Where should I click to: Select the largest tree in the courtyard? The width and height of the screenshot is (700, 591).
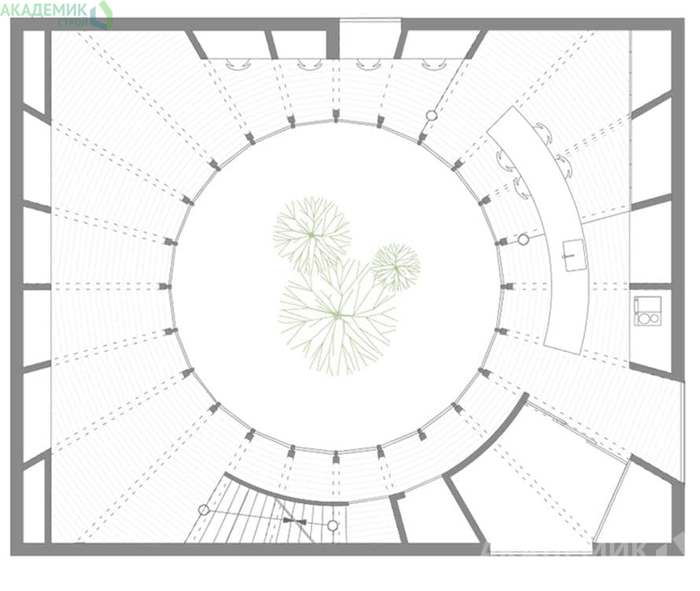point(338,317)
